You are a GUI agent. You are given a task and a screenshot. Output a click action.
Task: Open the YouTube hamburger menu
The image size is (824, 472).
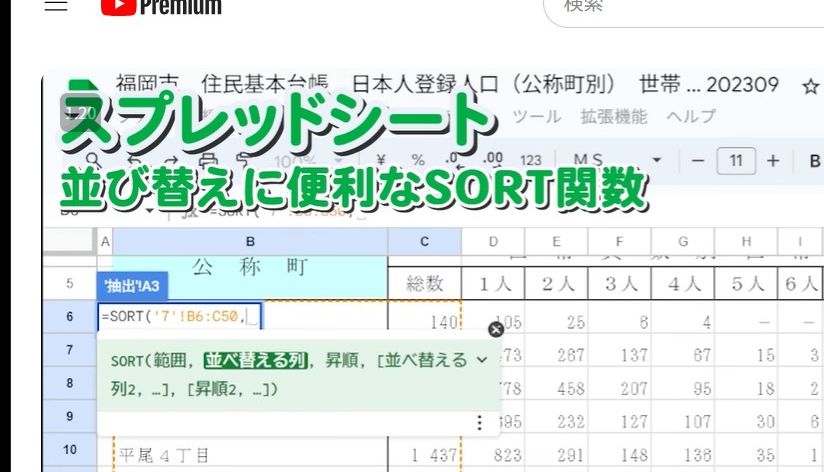click(56, 6)
